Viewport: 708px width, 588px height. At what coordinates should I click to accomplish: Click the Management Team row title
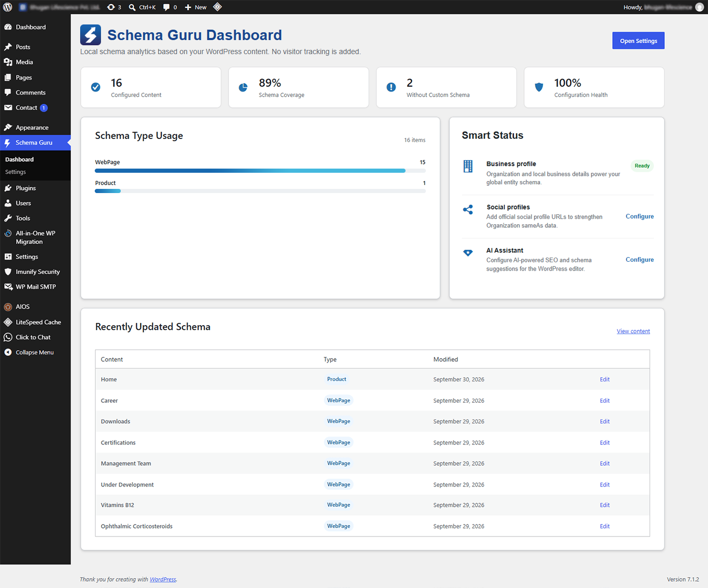126,464
